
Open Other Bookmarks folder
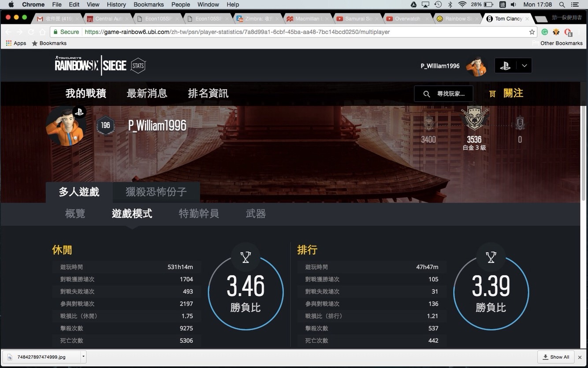click(x=558, y=43)
